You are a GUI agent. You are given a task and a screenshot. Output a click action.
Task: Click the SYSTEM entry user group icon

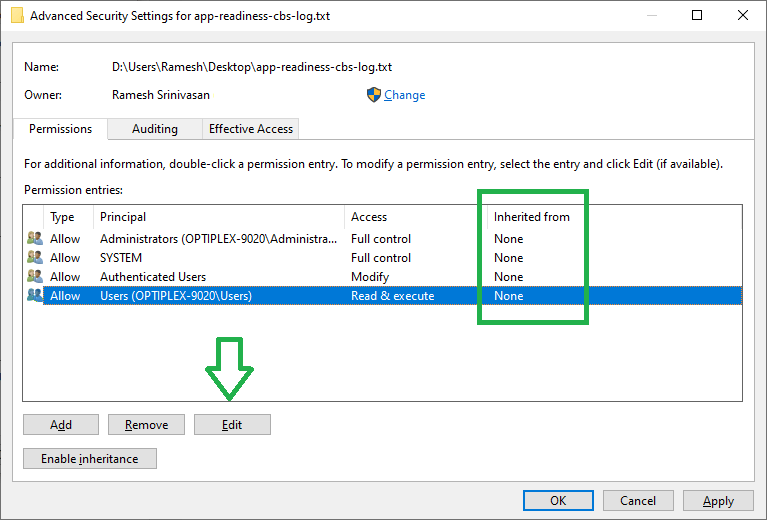point(35,258)
